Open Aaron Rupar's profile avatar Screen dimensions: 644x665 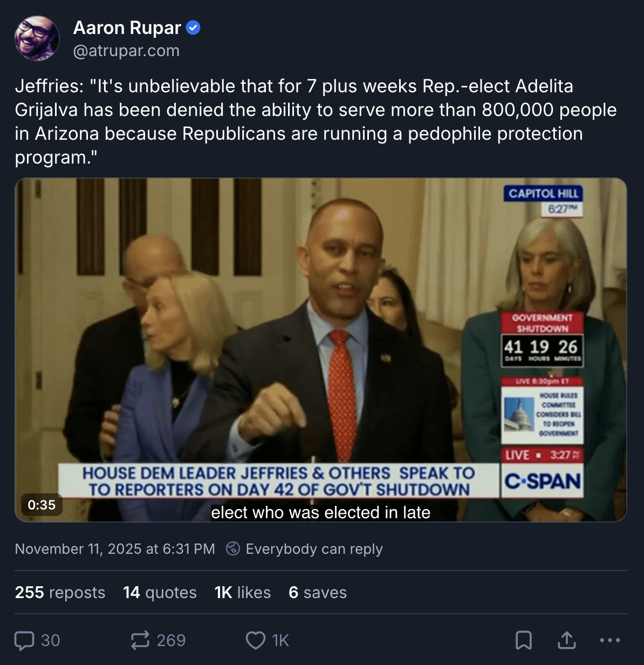point(37,38)
